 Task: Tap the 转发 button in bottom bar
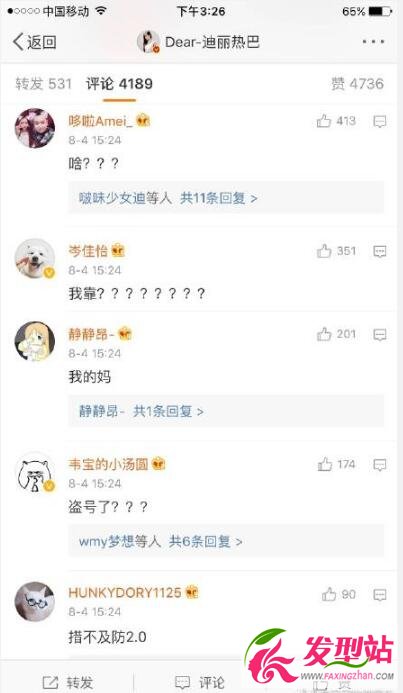tap(68, 682)
